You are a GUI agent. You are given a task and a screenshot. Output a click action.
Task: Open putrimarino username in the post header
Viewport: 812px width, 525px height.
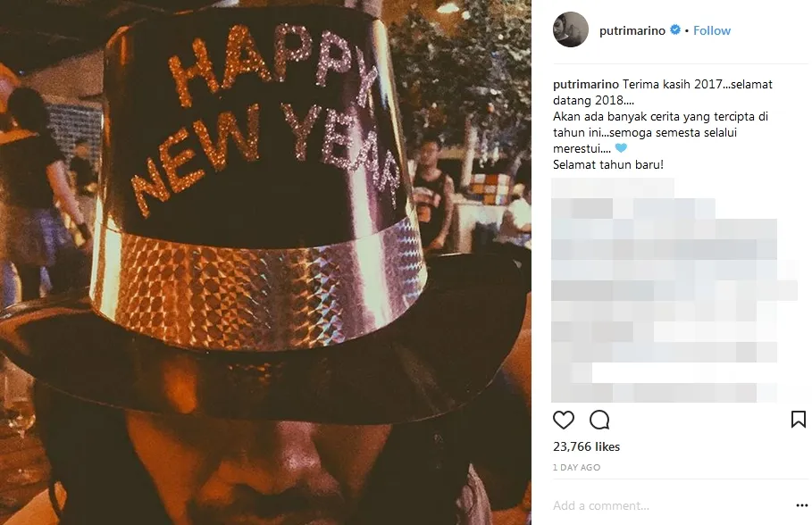632,30
